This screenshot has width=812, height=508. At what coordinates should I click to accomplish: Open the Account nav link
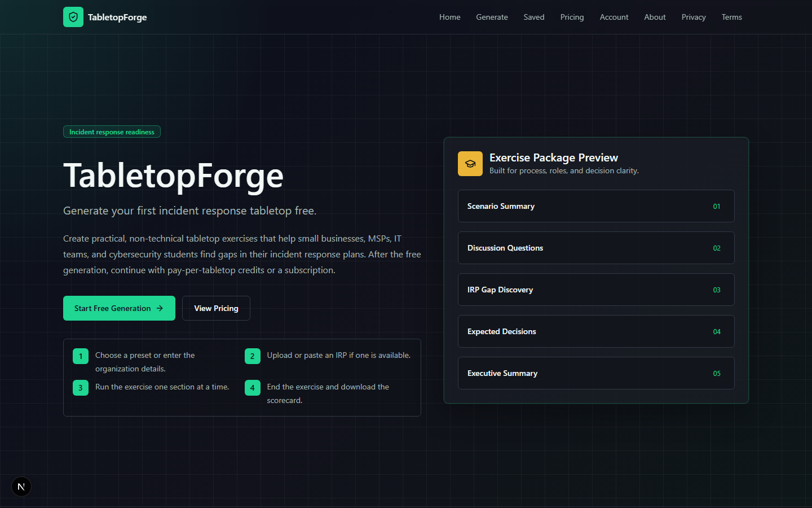tap(614, 17)
